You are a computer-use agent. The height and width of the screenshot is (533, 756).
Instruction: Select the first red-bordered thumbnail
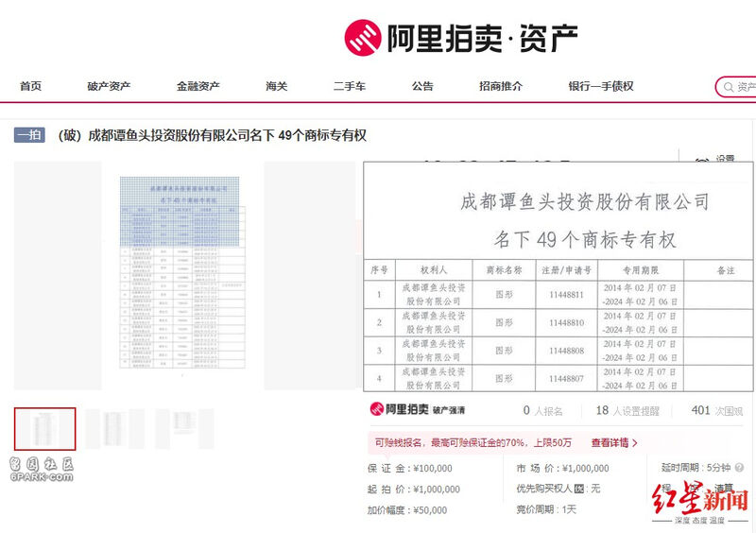(x=44, y=429)
